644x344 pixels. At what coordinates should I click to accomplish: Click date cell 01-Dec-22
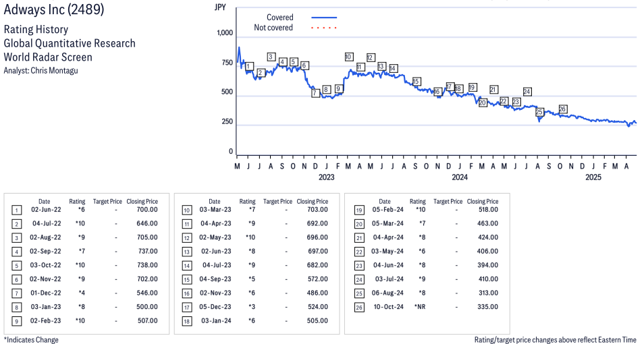coord(45,293)
